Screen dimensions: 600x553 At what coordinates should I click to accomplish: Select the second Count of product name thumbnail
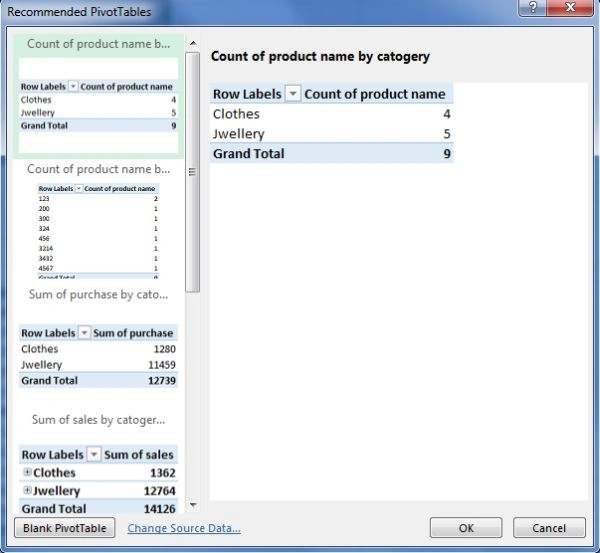coord(98,222)
